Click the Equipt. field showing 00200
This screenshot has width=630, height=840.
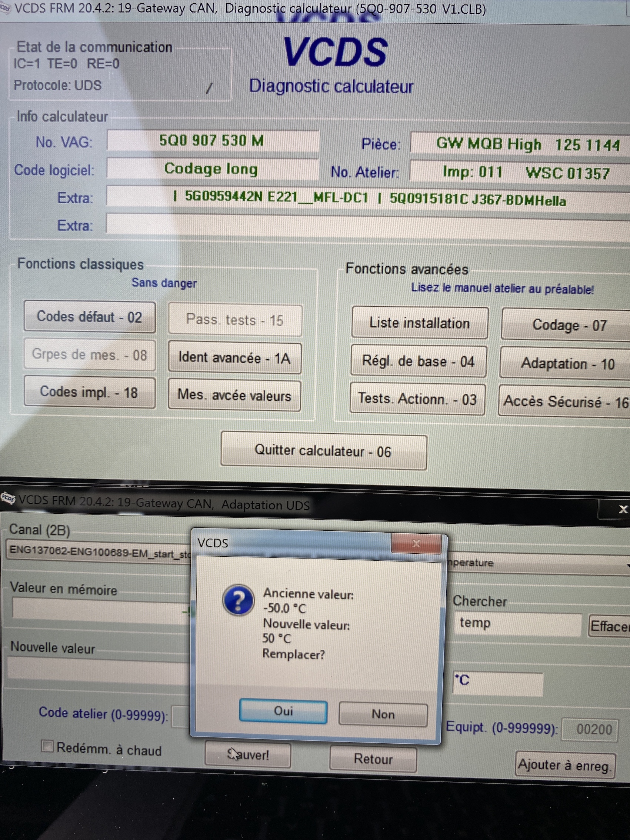pos(590,730)
